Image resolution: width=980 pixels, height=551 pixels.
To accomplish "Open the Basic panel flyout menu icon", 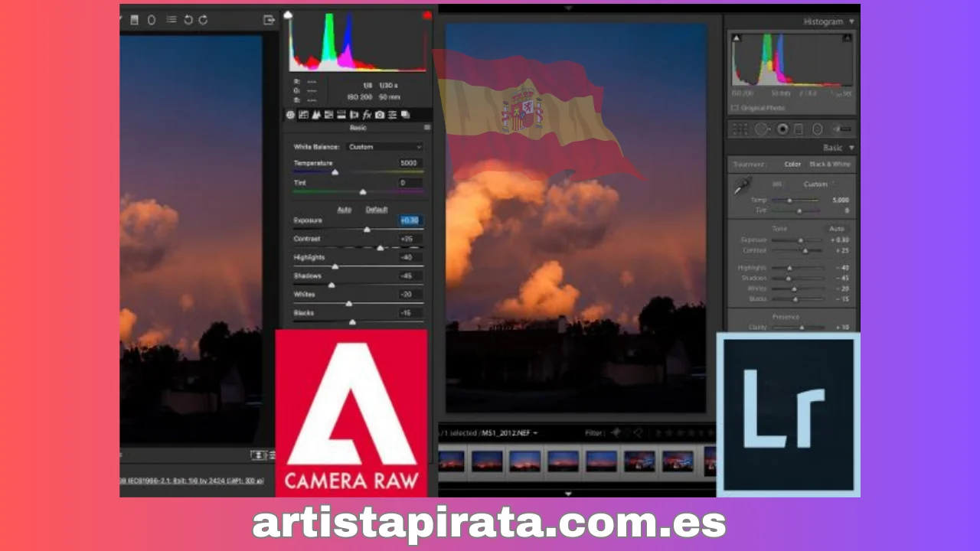I will coord(427,128).
